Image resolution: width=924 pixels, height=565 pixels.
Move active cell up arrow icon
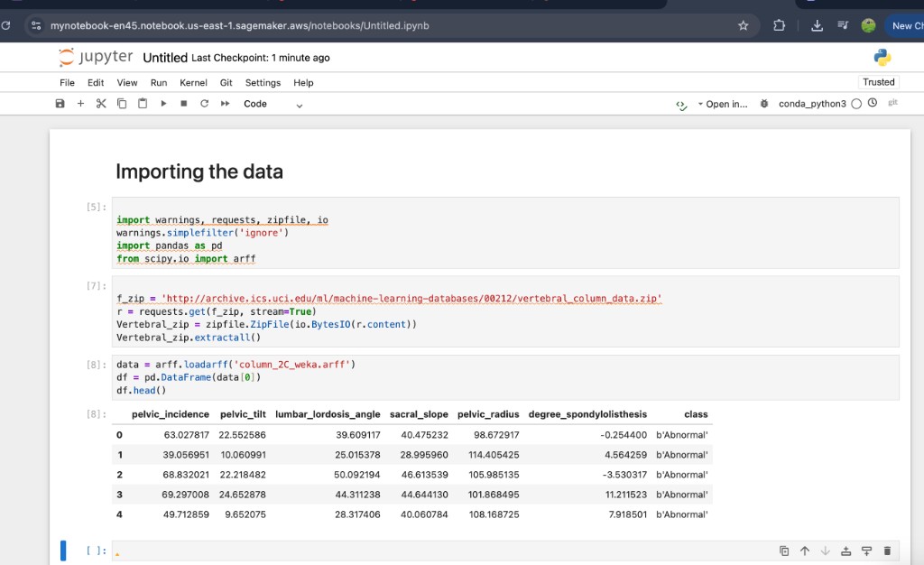[x=805, y=551]
